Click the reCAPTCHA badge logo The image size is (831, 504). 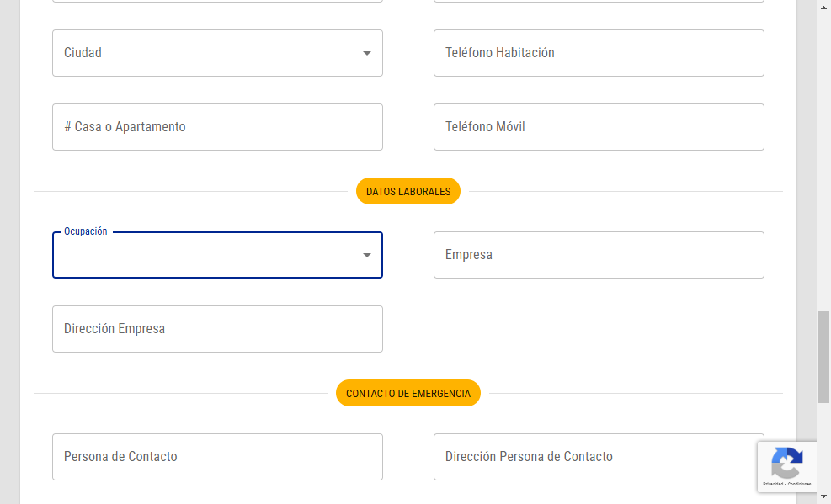[787, 463]
